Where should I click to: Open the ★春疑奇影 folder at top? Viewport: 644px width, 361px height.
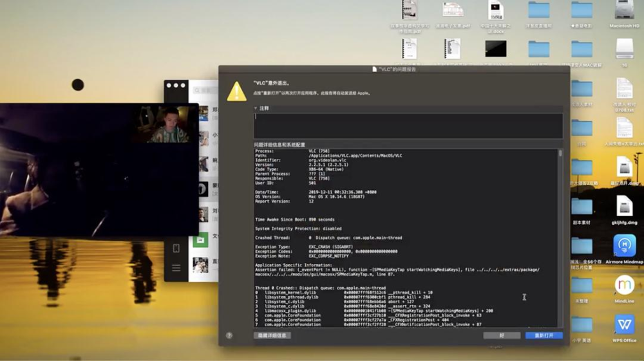pyautogui.click(x=582, y=10)
